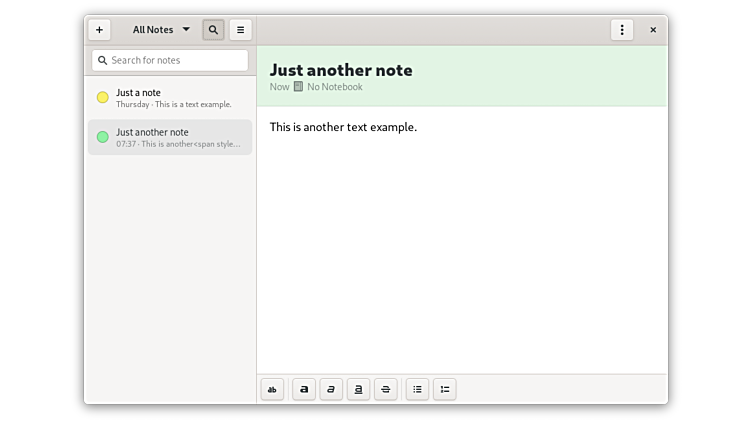The image size is (752, 423).
Task: Click the Search for notes field
Action: coord(170,60)
